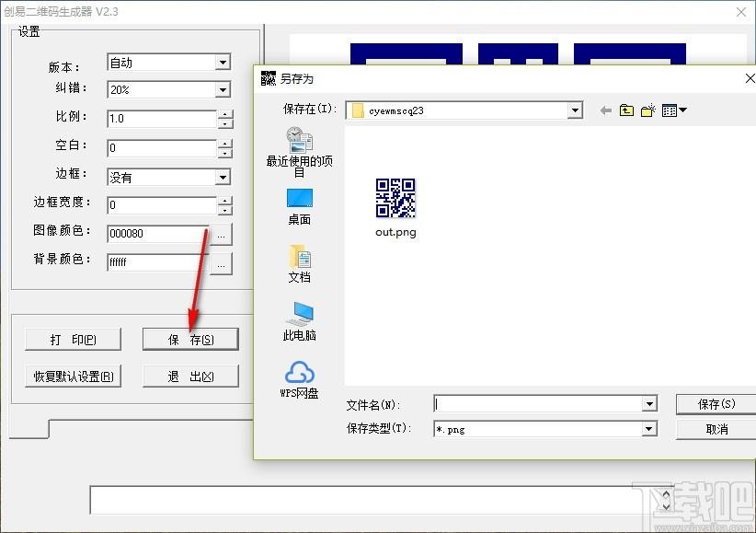The height and width of the screenshot is (533, 756).
Task: Increase the 空白 margin value
Action: (225, 144)
